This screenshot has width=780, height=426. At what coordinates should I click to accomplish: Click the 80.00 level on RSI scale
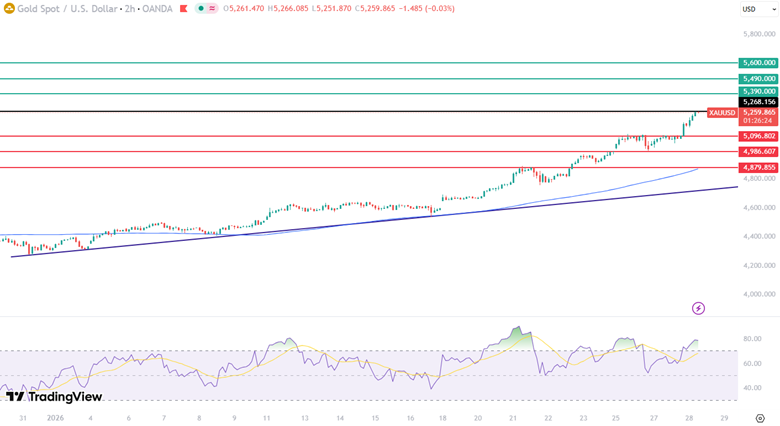(x=752, y=339)
